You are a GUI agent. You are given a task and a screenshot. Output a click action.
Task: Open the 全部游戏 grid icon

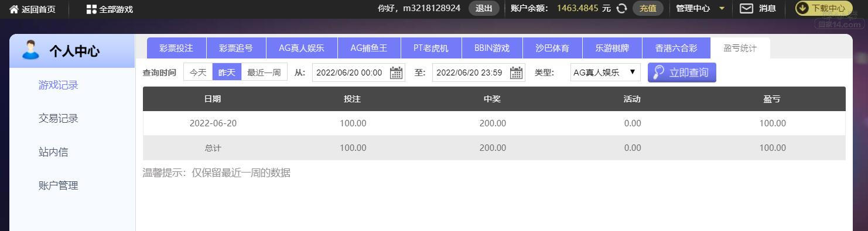click(91, 9)
